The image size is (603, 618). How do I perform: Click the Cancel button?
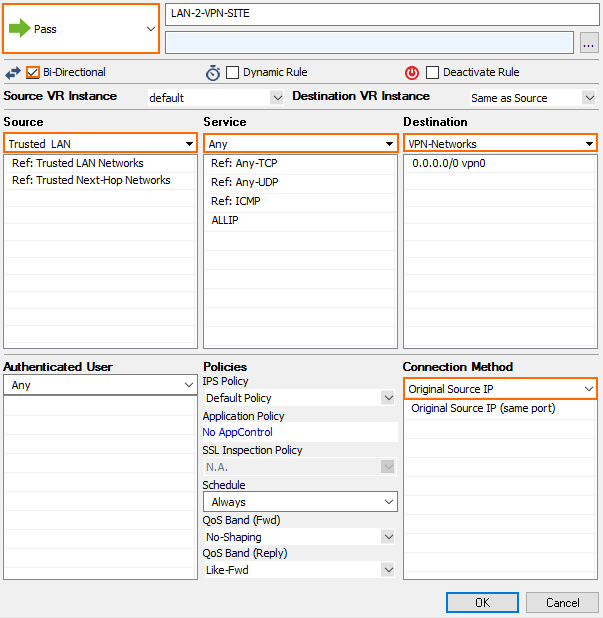(x=562, y=603)
